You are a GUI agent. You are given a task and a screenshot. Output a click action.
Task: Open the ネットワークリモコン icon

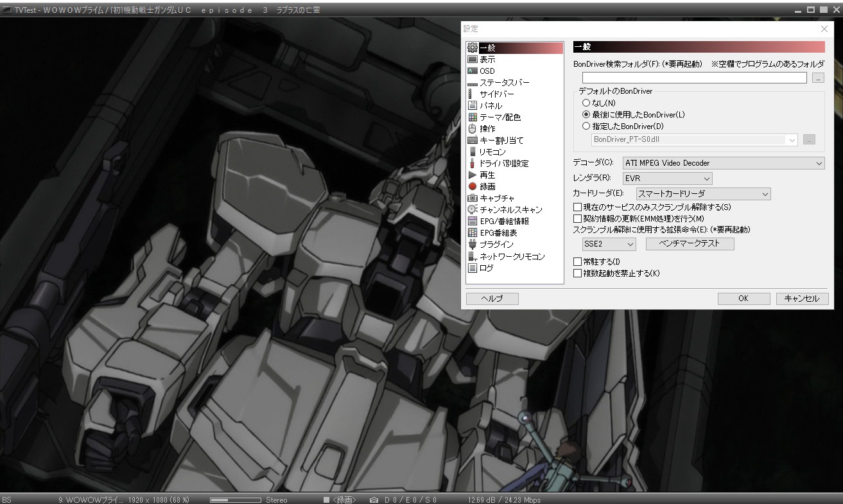pyautogui.click(x=473, y=256)
